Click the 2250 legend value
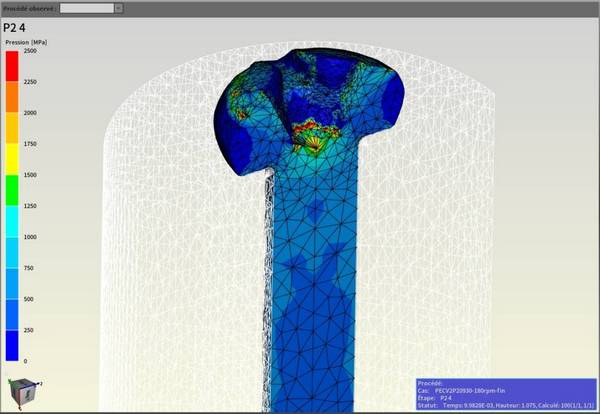Image resolution: width=600 pixels, height=414 pixels. [30, 82]
